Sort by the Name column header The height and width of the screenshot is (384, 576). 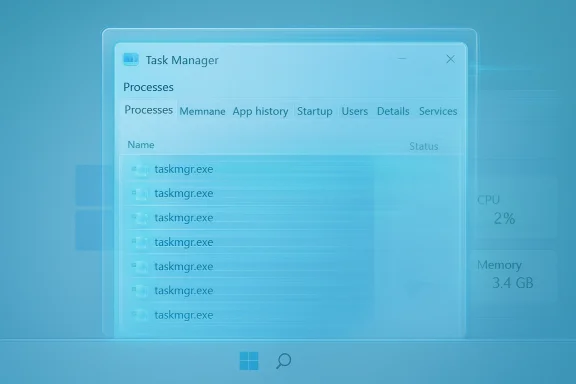click(x=141, y=145)
